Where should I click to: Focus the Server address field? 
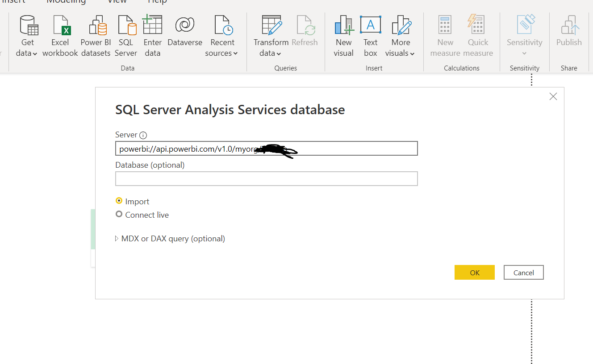(267, 149)
